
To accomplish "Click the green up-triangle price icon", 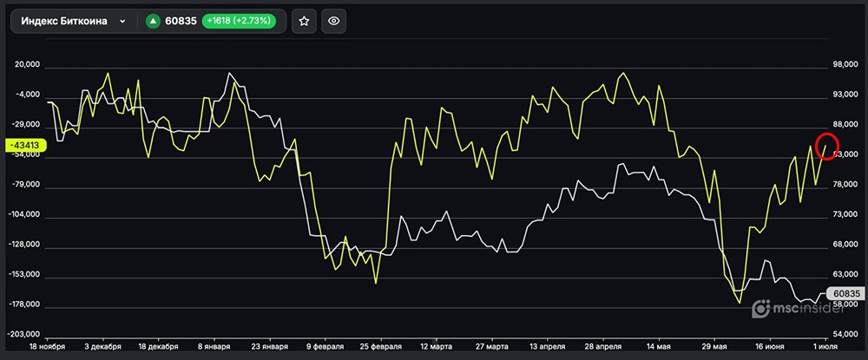I will click(153, 22).
